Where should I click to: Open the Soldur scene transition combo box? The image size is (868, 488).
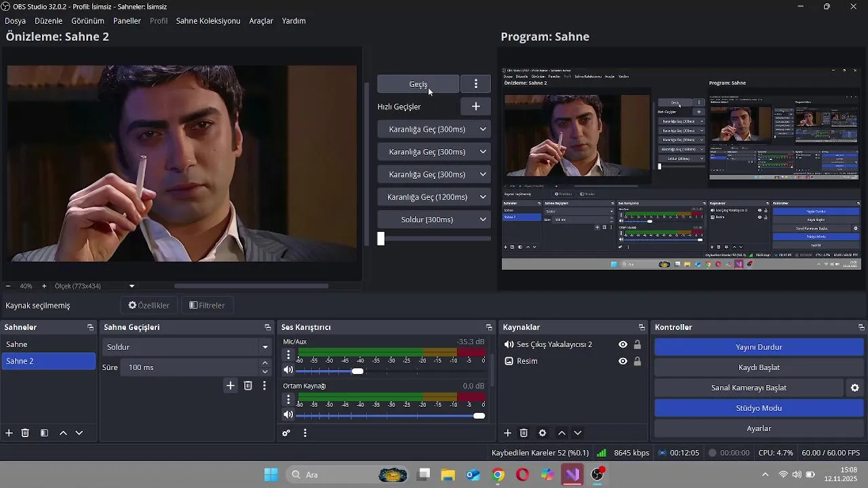click(186, 347)
